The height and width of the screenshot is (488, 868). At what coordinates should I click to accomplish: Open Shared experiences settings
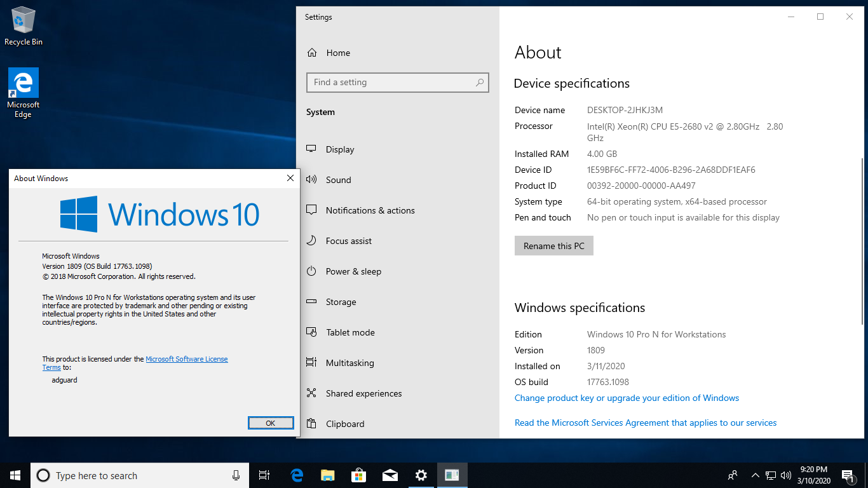click(398, 393)
